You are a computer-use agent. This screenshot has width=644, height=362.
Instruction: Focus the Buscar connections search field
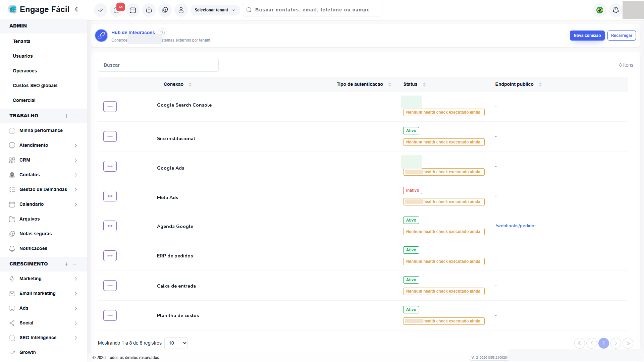click(158, 65)
